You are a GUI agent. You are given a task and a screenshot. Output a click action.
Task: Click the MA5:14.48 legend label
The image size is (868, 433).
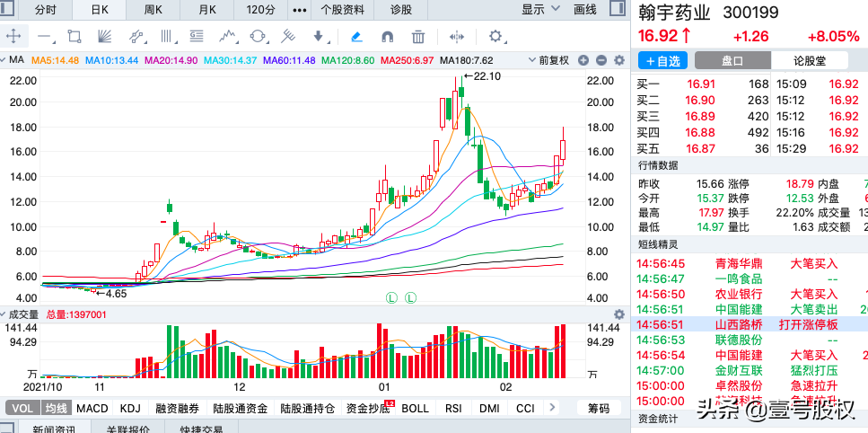[56, 60]
